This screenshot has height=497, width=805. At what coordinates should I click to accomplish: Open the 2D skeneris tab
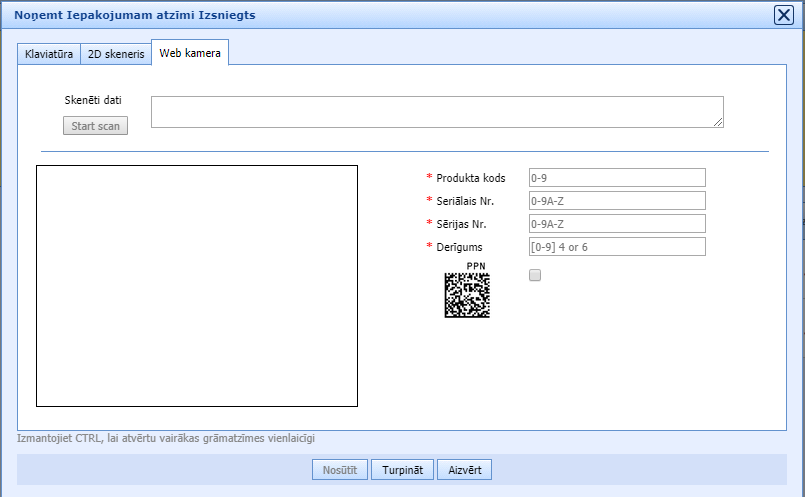[x=116, y=53]
